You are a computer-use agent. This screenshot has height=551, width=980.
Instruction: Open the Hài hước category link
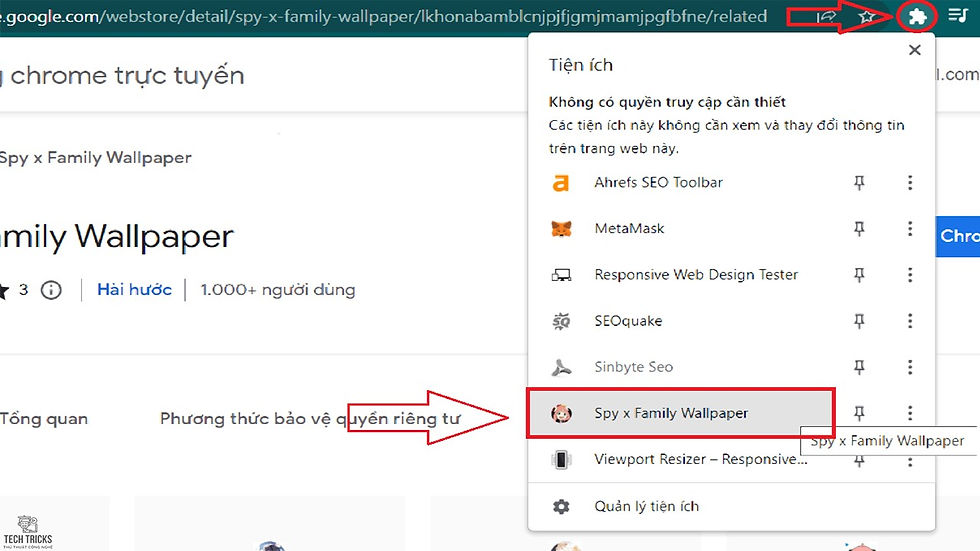click(x=134, y=290)
